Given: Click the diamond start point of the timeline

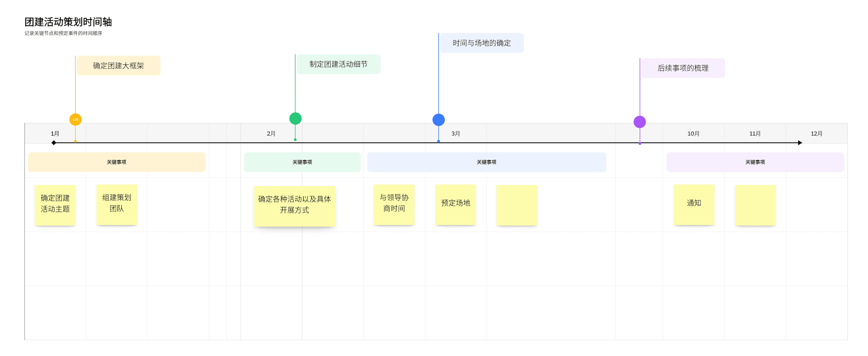Looking at the screenshot, I should pos(54,143).
